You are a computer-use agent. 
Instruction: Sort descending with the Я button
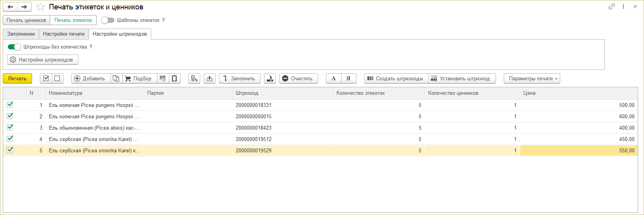pyautogui.click(x=349, y=78)
